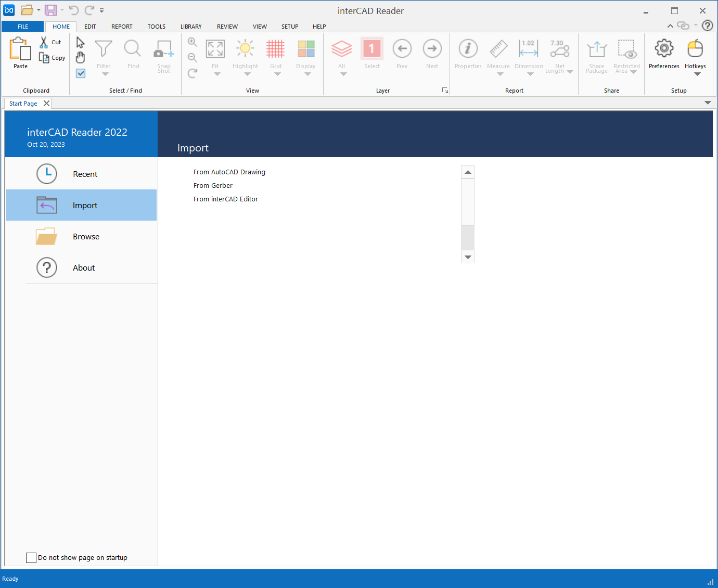The width and height of the screenshot is (718, 588).
Task: Expand the All layers dropdown arrow
Action: (x=343, y=74)
